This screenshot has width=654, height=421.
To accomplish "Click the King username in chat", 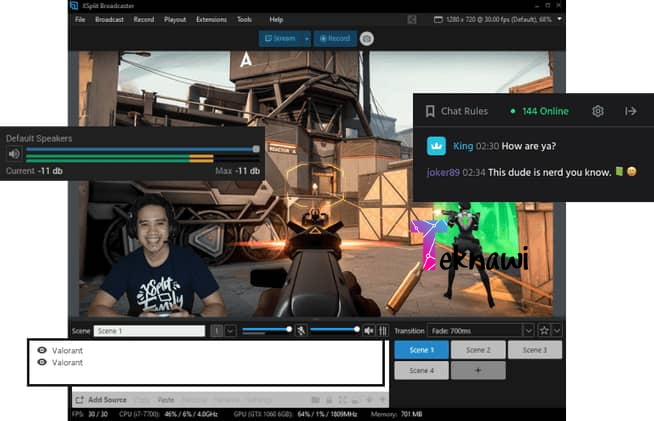I will pyautogui.click(x=463, y=146).
